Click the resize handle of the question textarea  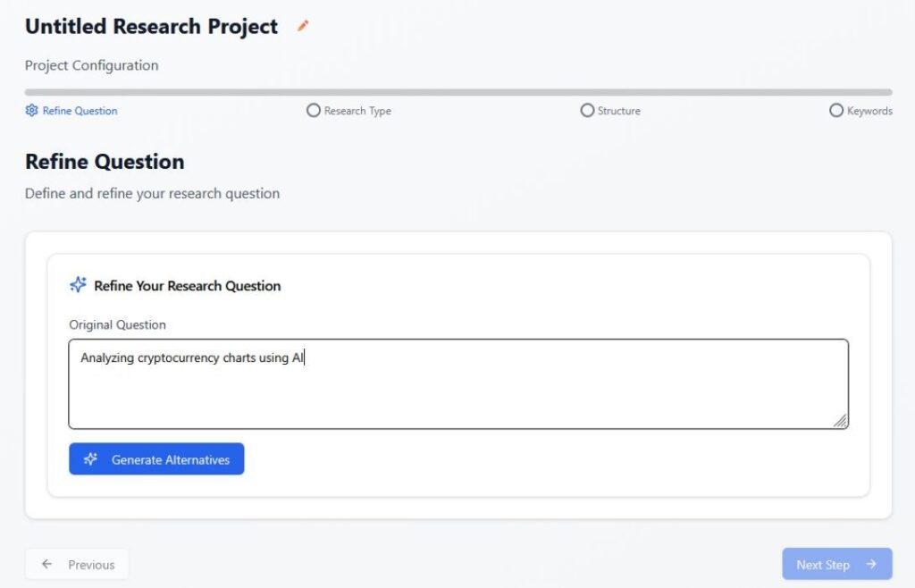(840, 421)
